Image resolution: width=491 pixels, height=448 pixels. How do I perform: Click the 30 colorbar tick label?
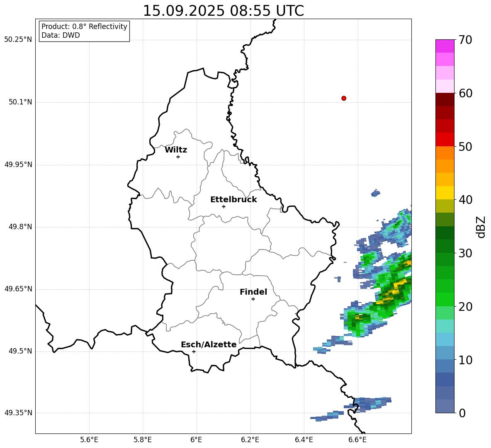(466, 253)
